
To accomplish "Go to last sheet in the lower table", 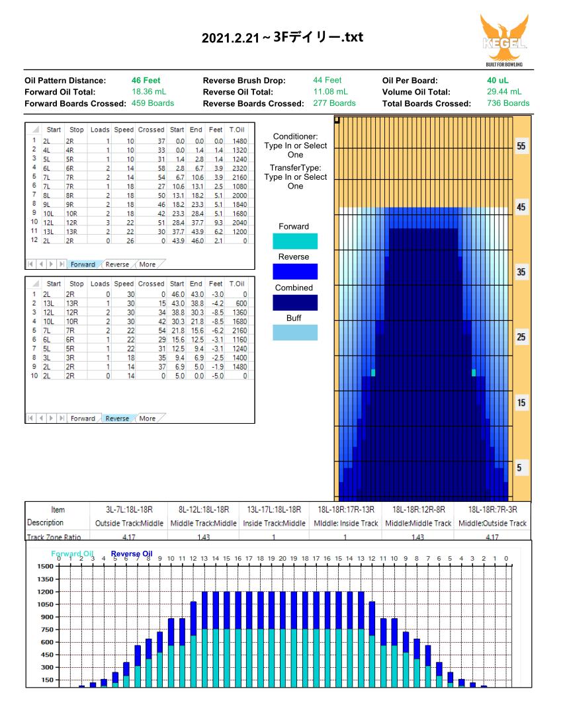I will pyautogui.click(x=62, y=419).
